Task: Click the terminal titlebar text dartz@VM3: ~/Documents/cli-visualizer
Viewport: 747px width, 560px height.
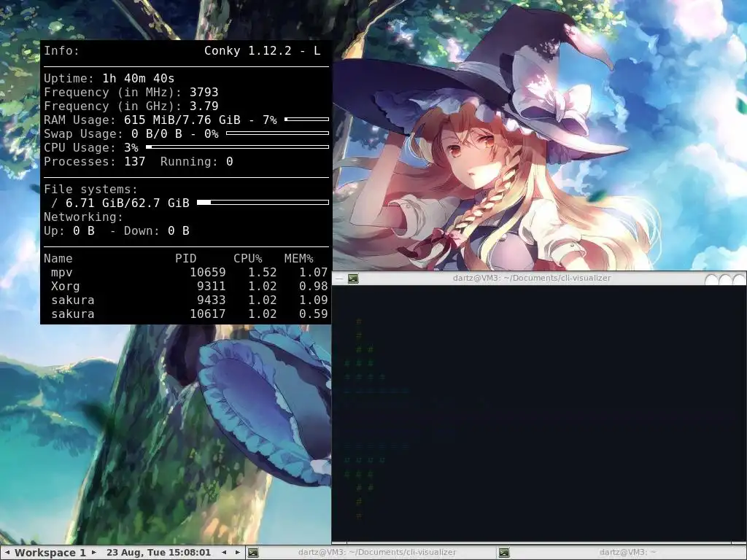Action: (x=532, y=278)
